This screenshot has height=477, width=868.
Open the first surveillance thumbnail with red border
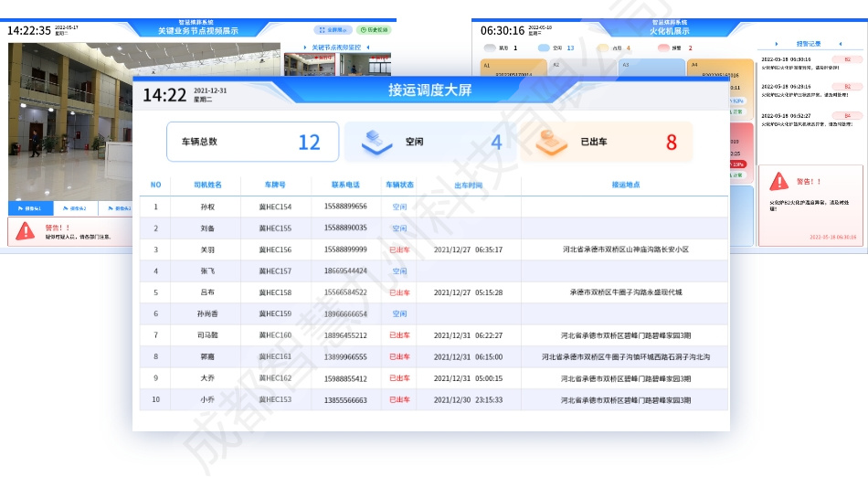(x=312, y=64)
